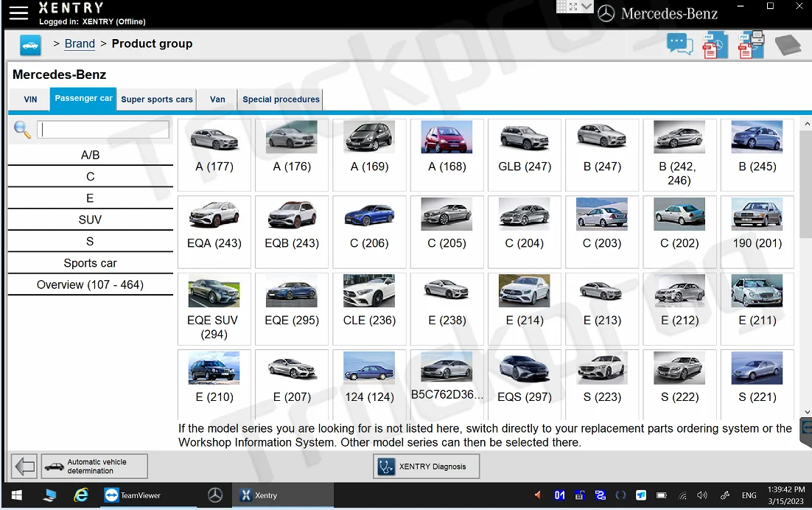
Task: Click the back arrow button
Action: tap(24, 467)
